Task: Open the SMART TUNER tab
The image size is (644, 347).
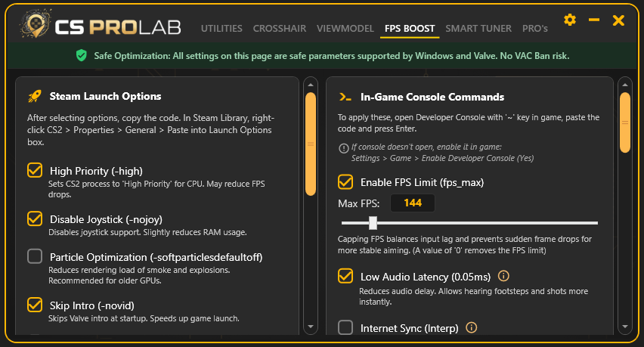Action: point(478,28)
